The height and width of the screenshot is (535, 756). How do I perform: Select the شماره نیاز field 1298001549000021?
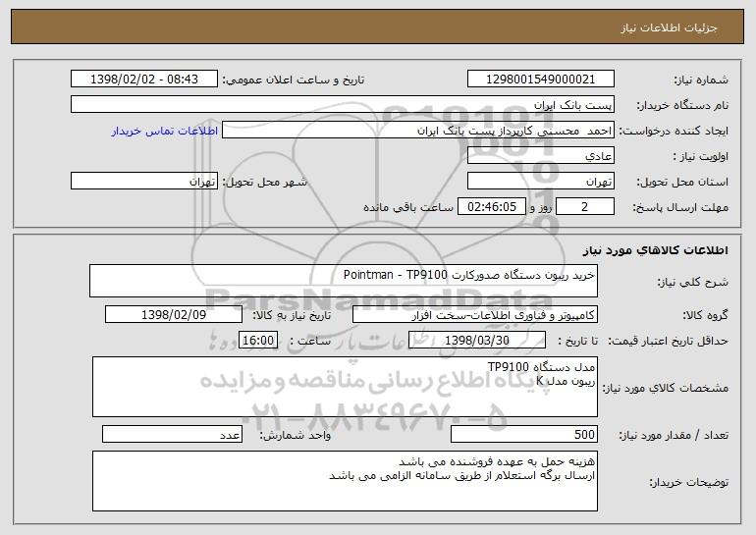click(540, 80)
